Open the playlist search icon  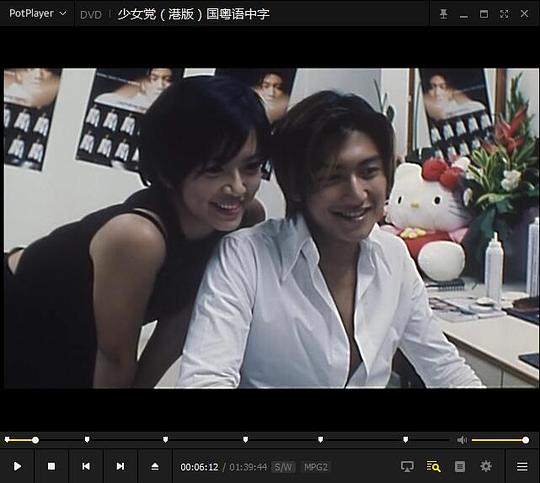tap(434, 466)
